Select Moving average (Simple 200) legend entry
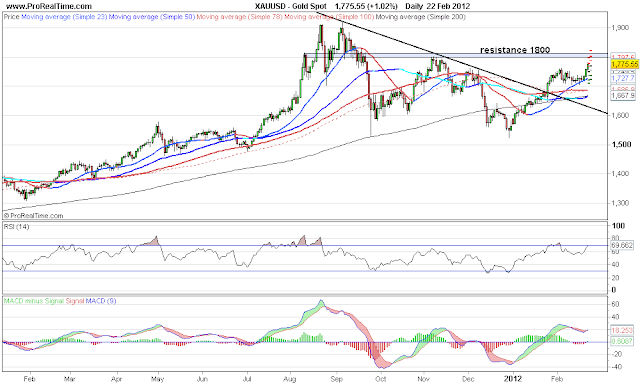640x384 pixels. 420,17
